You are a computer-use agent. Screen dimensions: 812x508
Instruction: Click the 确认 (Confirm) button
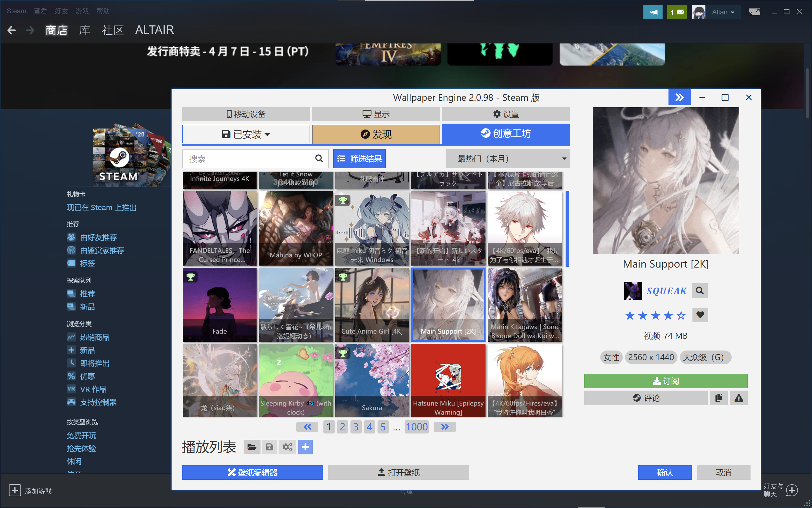pos(665,472)
